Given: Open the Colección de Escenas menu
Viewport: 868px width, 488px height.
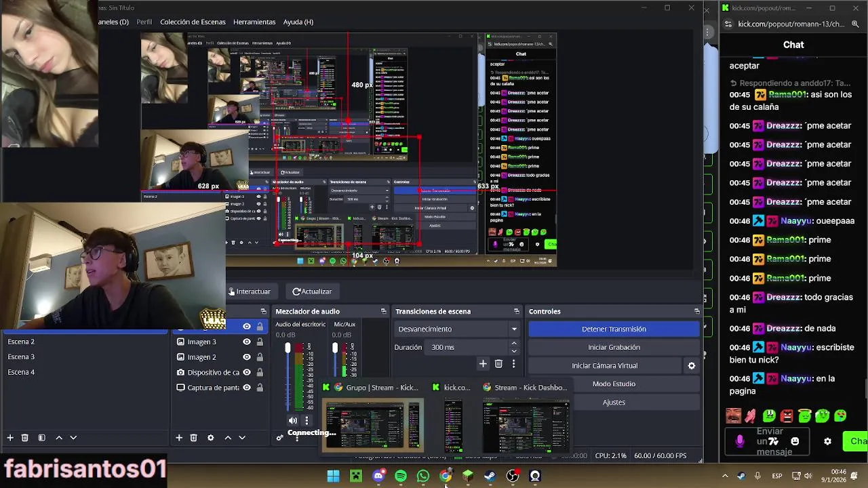Looking at the screenshot, I should tap(193, 22).
